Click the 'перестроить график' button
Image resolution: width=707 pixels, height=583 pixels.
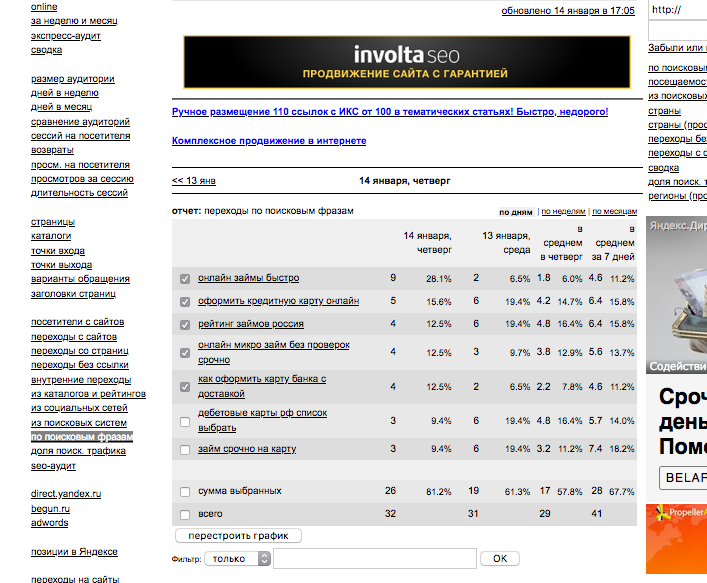click(238, 536)
